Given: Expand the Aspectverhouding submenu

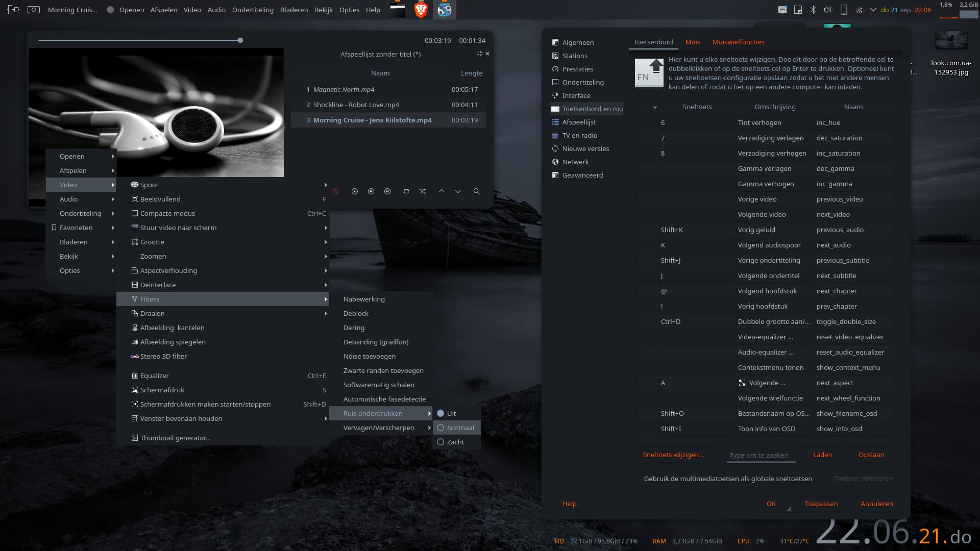Looking at the screenshot, I should [168, 270].
